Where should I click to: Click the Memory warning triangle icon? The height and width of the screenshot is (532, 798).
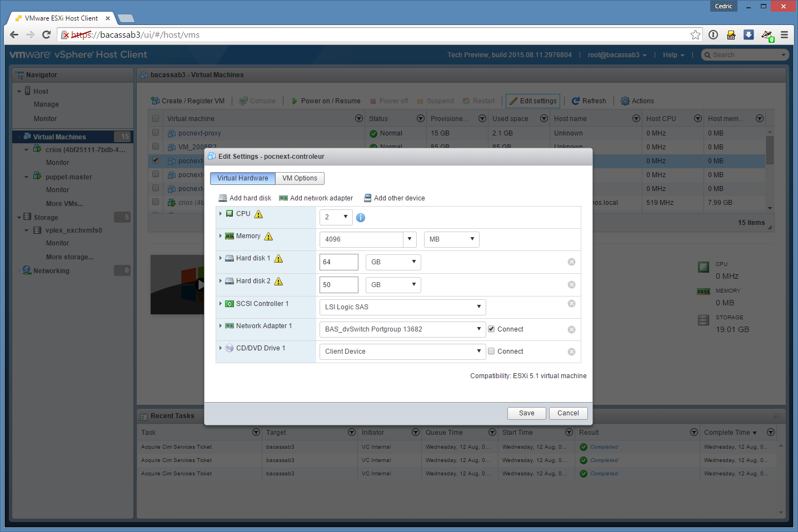tap(269, 237)
